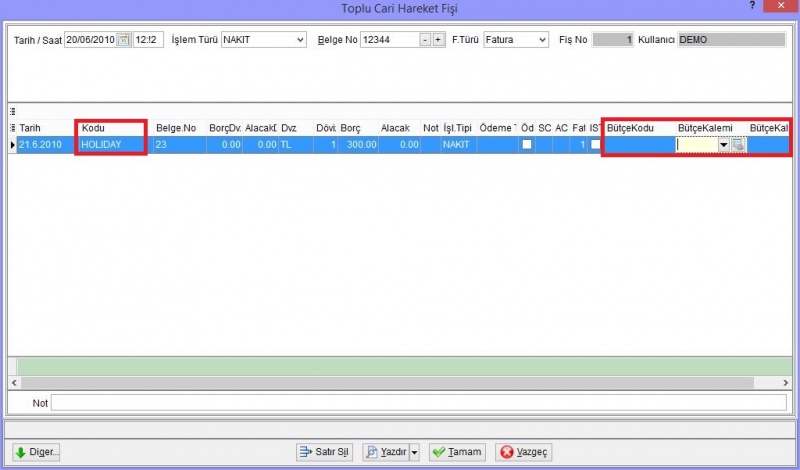Viewport: 800px width, 470px height.
Task: Toggle the Öd checkbox in the row
Action: (x=527, y=144)
